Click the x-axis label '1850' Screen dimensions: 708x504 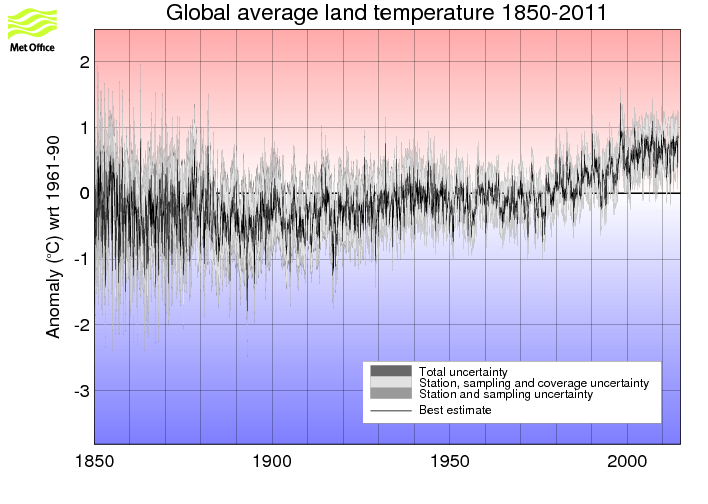click(94, 461)
